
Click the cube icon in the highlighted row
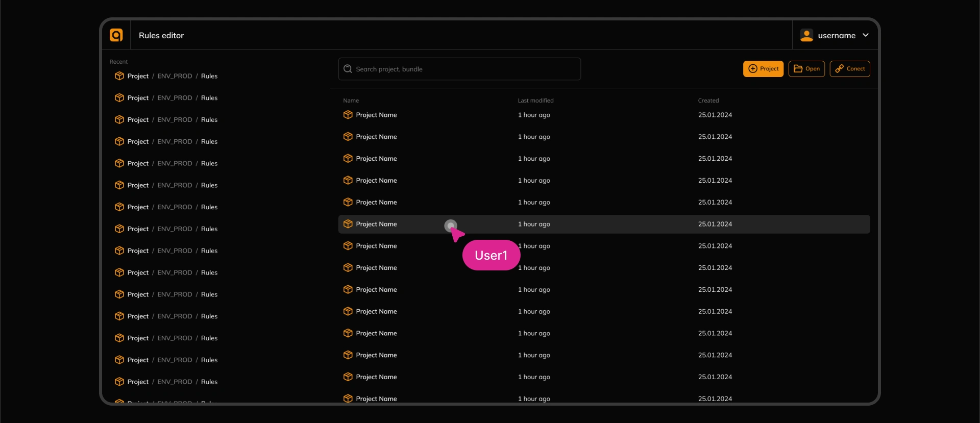(348, 224)
